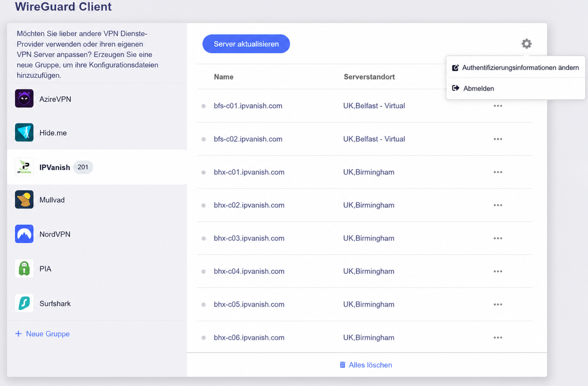
Task: Click the WireGuard Client page title
Action: 64,6
